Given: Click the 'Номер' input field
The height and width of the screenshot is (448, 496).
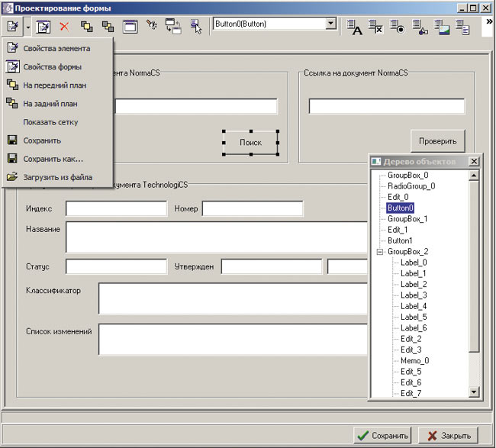Looking at the screenshot, I should coord(253,209).
